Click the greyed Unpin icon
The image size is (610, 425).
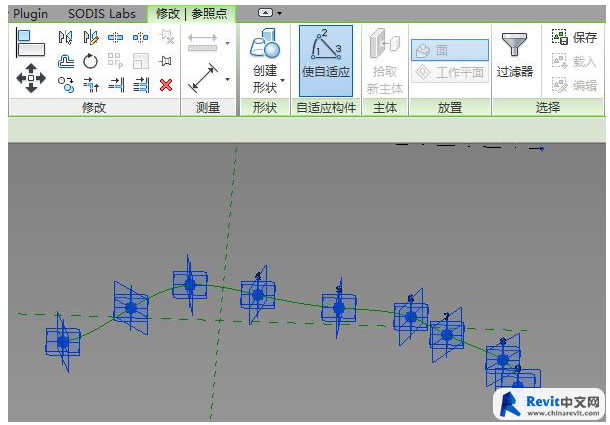(x=167, y=37)
